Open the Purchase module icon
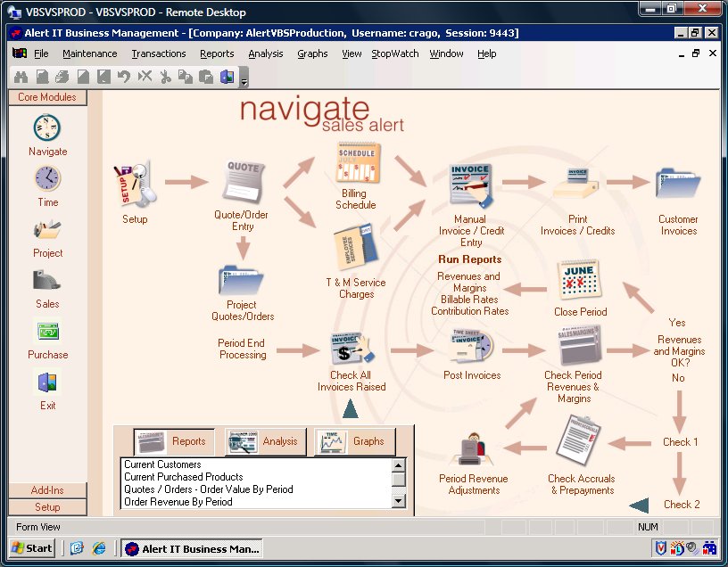This screenshot has height=567, width=728. pyautogui.click(x=48, y=332)
